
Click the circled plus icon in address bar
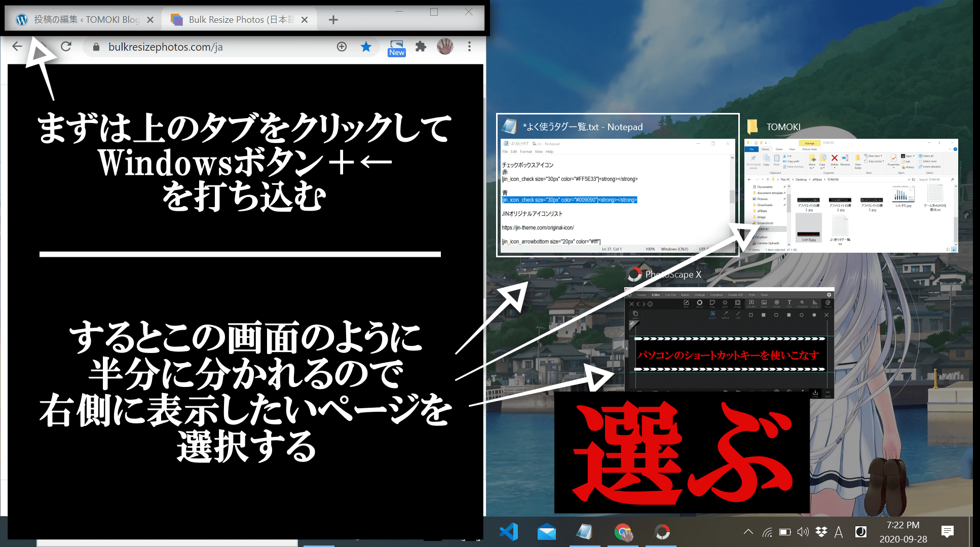tap(342, 47)
